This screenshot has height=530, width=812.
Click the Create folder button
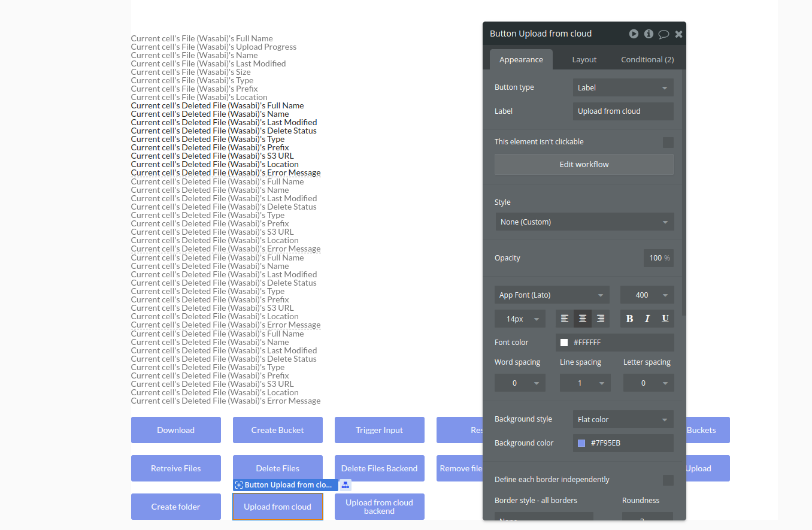(176, 507)
